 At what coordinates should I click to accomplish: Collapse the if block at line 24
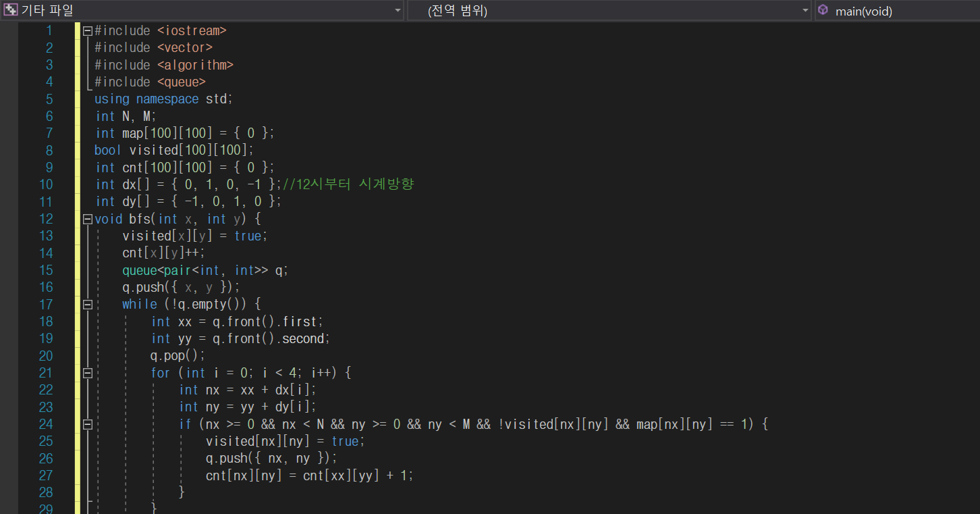(87, 424)
